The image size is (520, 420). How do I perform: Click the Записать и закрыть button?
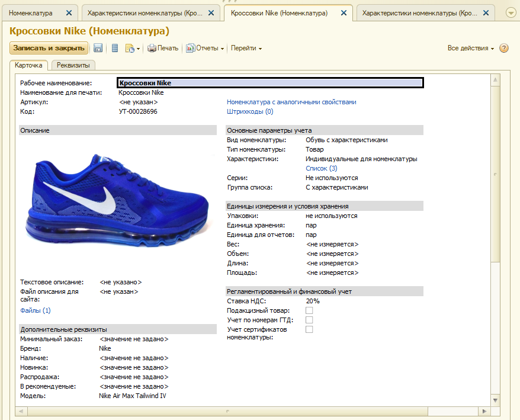click(x=49, y=48)
